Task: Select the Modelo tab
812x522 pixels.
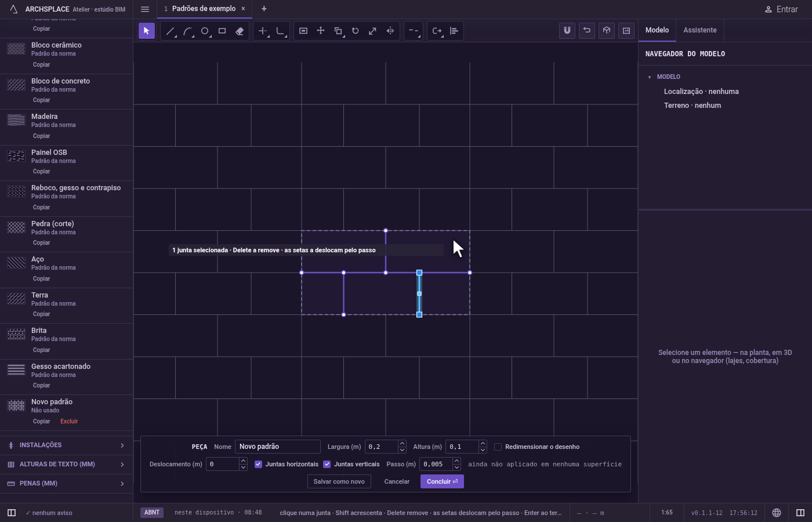Action: tap(657, 30)
